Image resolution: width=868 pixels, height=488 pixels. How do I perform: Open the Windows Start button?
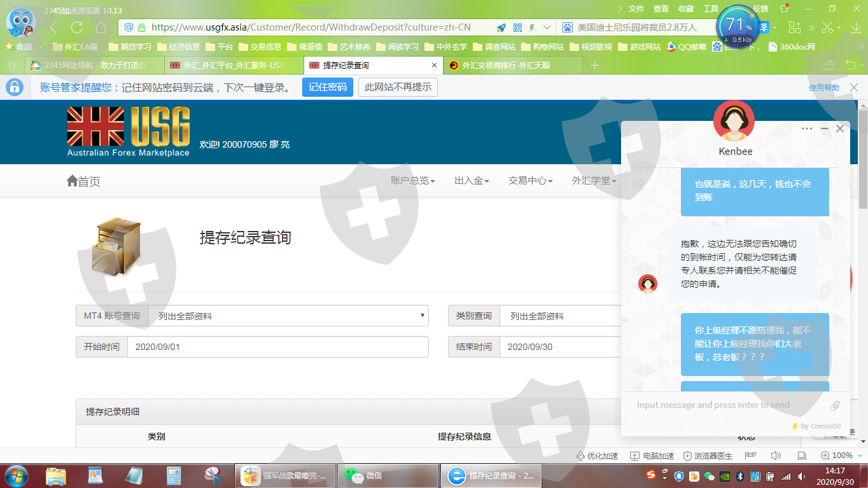tap(16, 475)
